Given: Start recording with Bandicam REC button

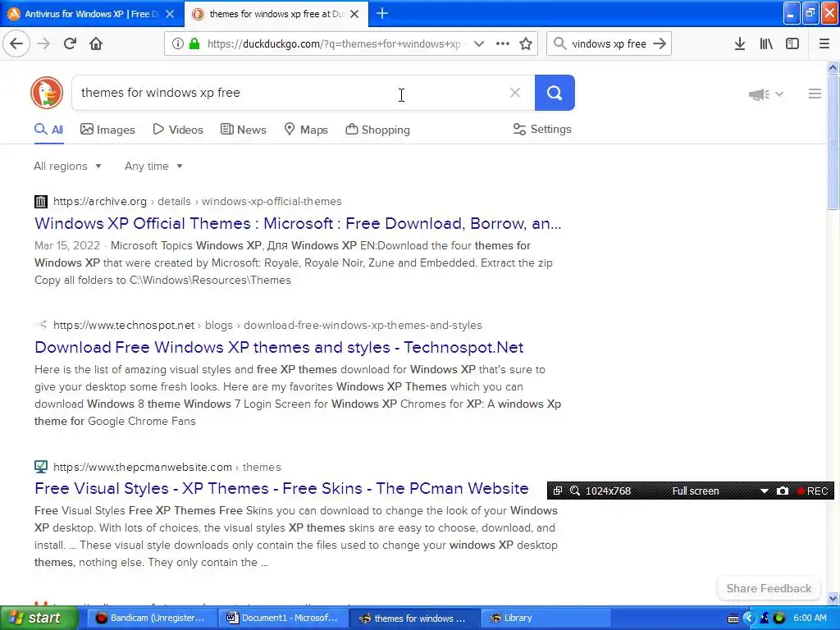Looking at the screenshot, I should (x=813, y=491).
